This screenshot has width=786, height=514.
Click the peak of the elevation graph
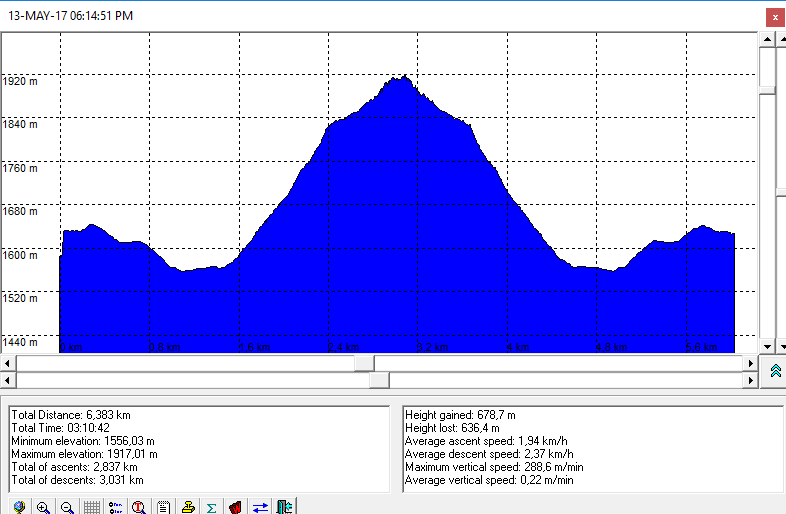point(400,79)
